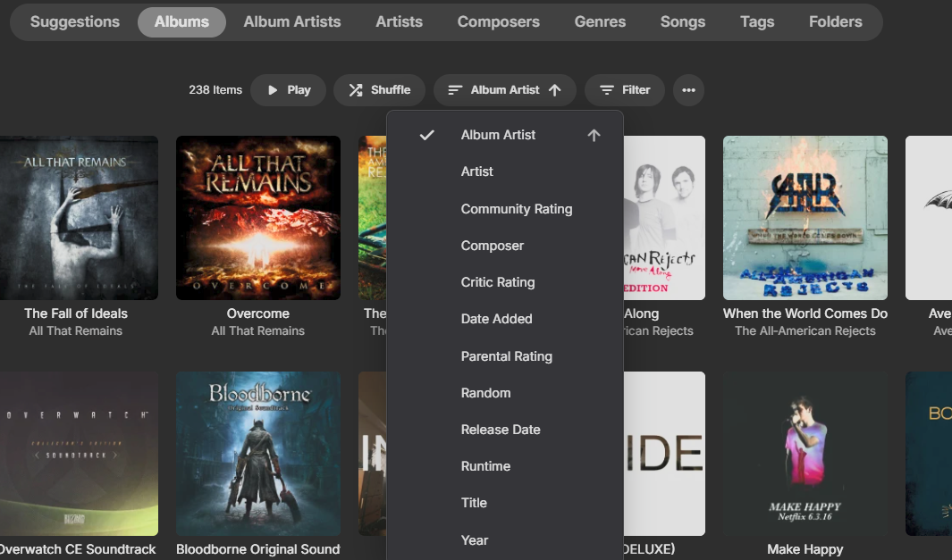The height and width of the screenshot is (560, 952).
Task: Open Bloodborne Original Soundtrack cover
Action: point(258,454)
